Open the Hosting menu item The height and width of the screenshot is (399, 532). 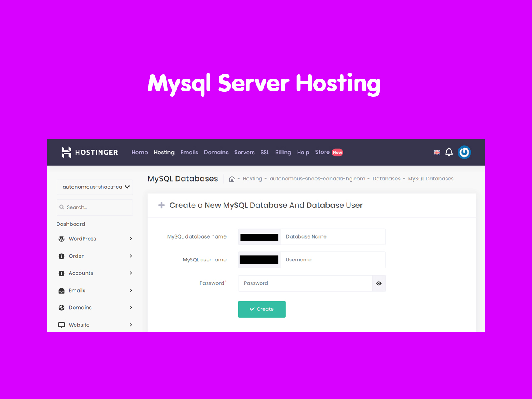coord(164,153)
